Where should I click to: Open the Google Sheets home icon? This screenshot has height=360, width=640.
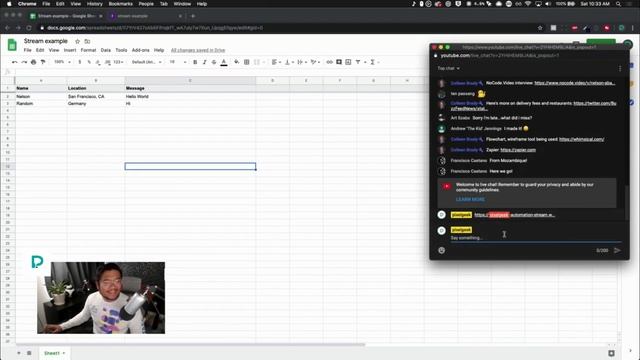(x=12, y=45)
